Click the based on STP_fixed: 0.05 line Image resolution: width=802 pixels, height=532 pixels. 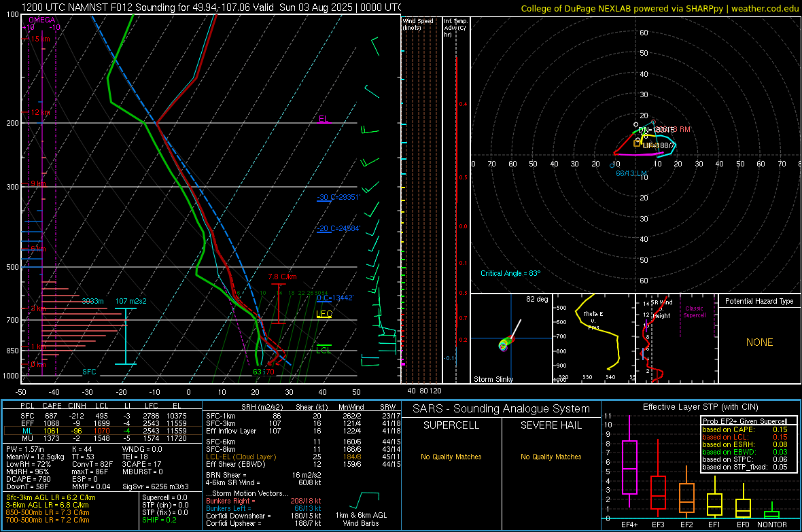[x=745, y=467]
